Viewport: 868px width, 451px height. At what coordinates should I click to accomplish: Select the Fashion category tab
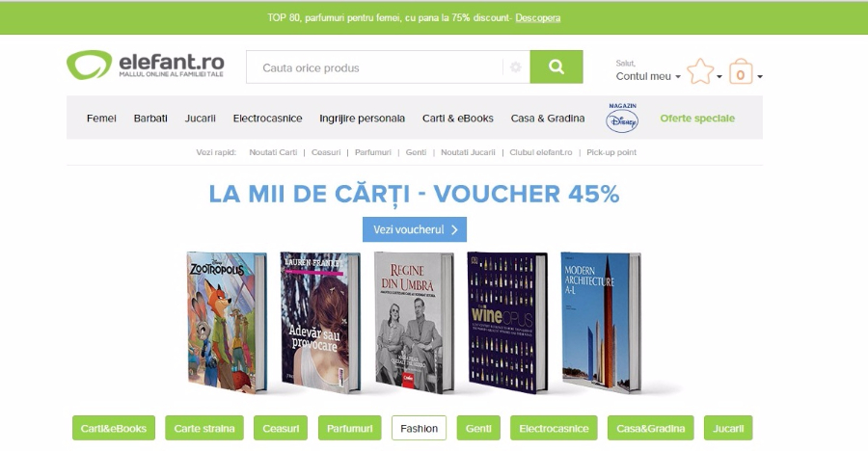420,428
